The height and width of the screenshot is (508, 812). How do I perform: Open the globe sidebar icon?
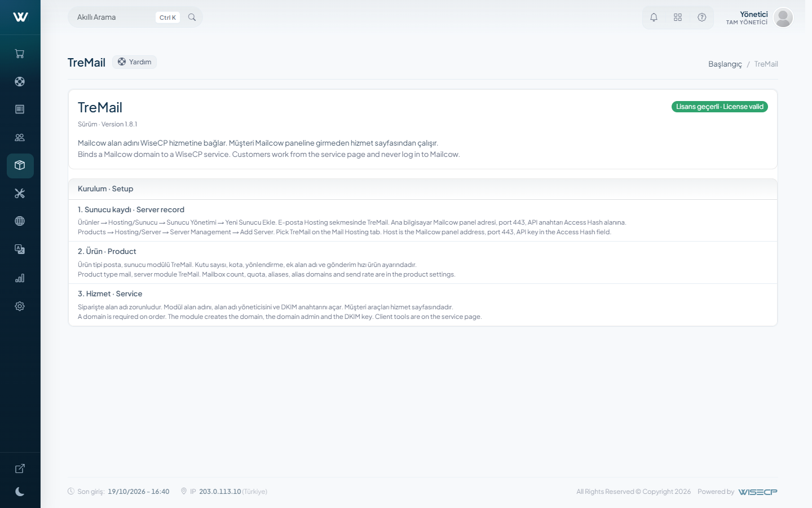coord(20,221)
